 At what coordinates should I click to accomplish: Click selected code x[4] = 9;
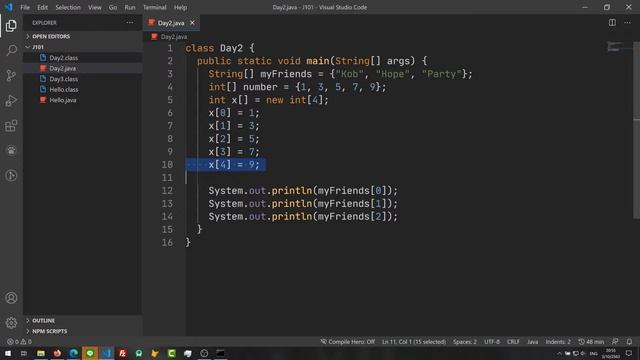(x=234, y=165)
